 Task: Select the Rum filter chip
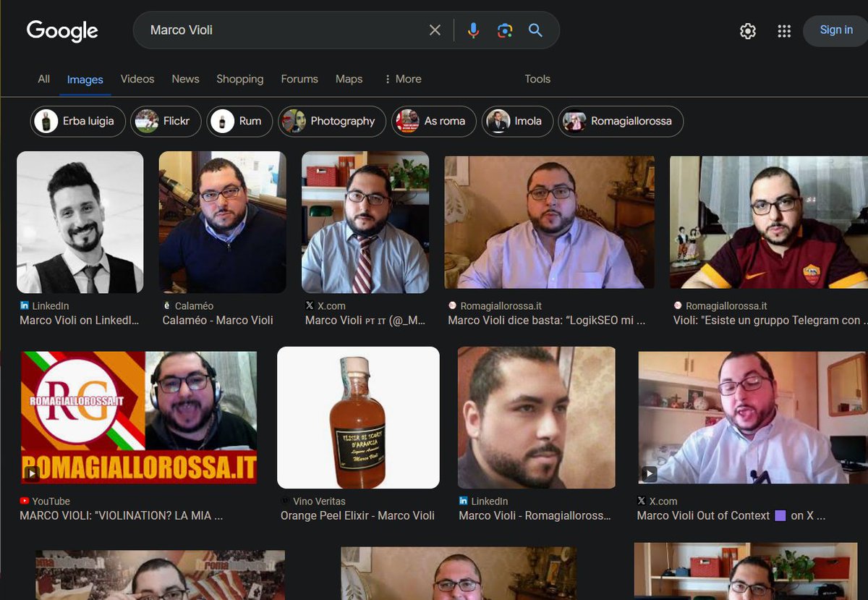(239, 121)
